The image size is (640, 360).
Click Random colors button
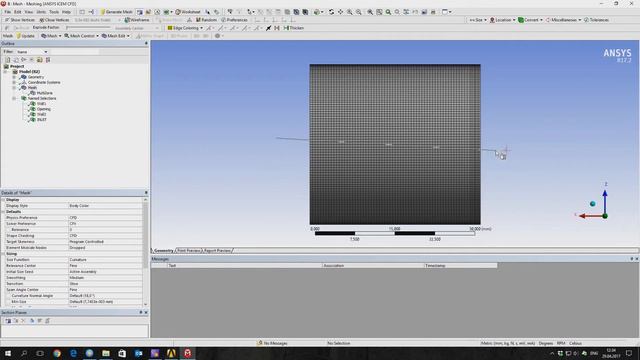(207, 20)
